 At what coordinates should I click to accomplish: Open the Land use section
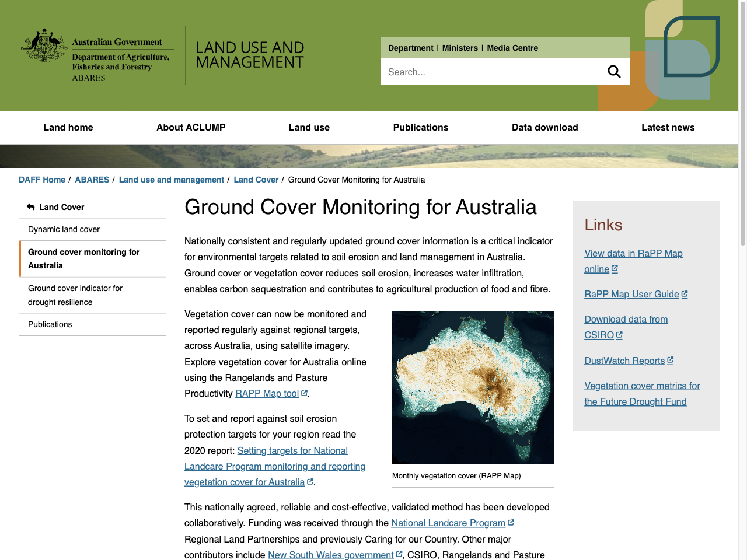pos(309,127)
